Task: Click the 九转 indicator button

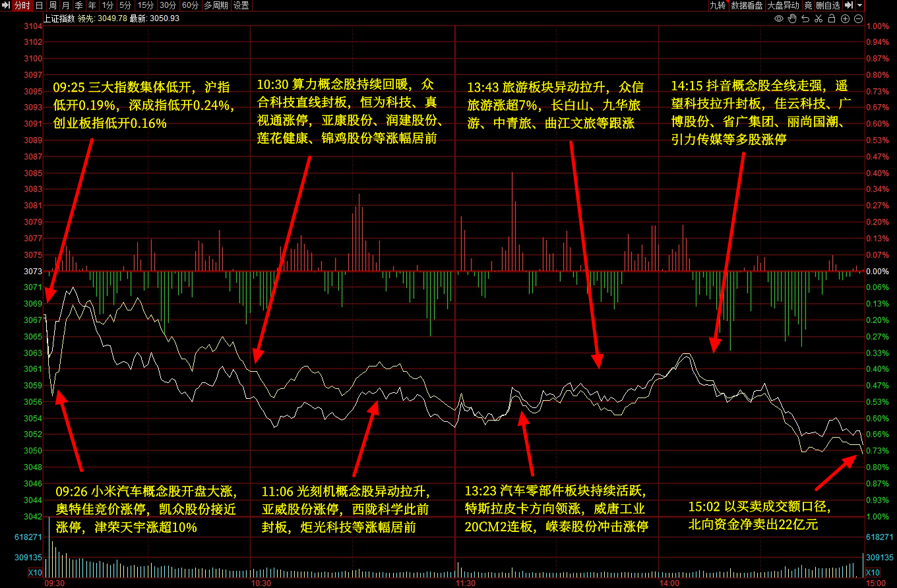Action: click(x=717, y=5)
